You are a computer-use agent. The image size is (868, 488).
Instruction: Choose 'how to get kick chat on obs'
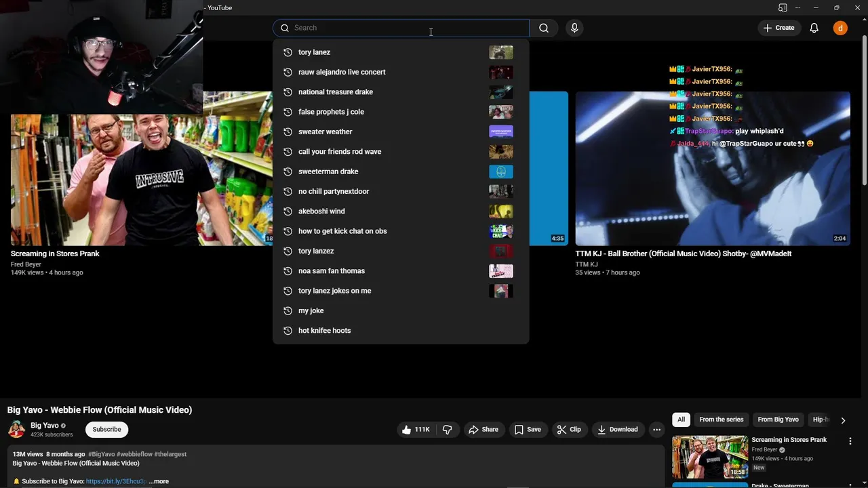click(400, 231)
